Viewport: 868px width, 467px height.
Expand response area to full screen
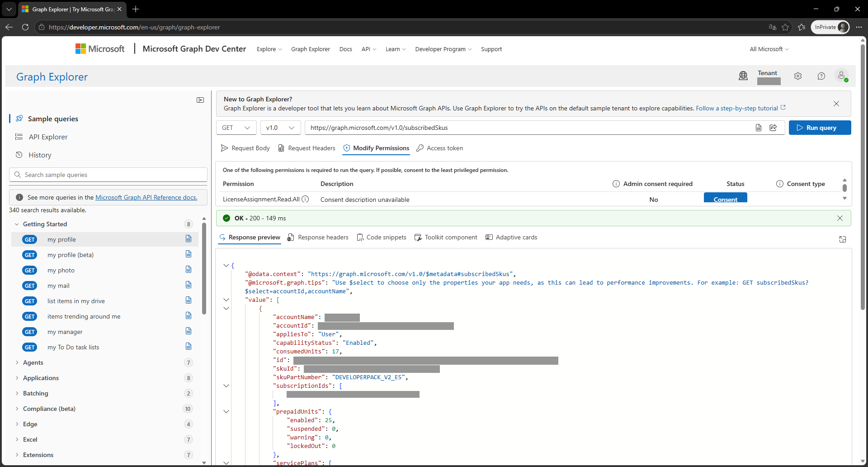point(843,239)
